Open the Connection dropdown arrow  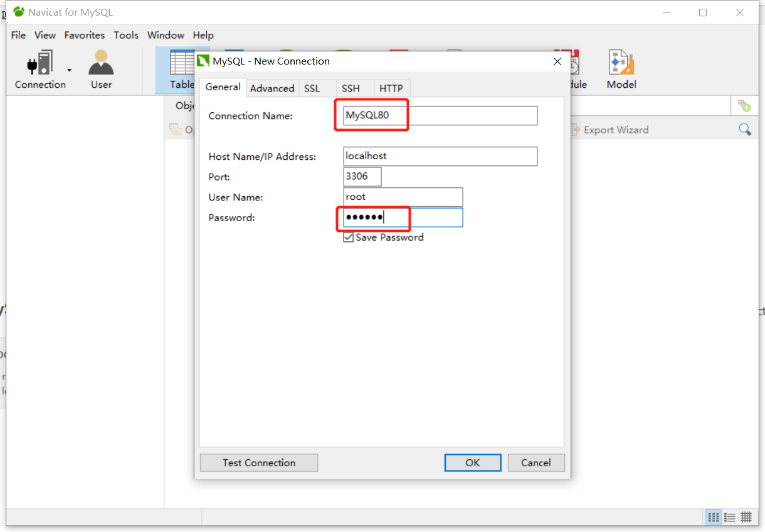pos(70,70)
